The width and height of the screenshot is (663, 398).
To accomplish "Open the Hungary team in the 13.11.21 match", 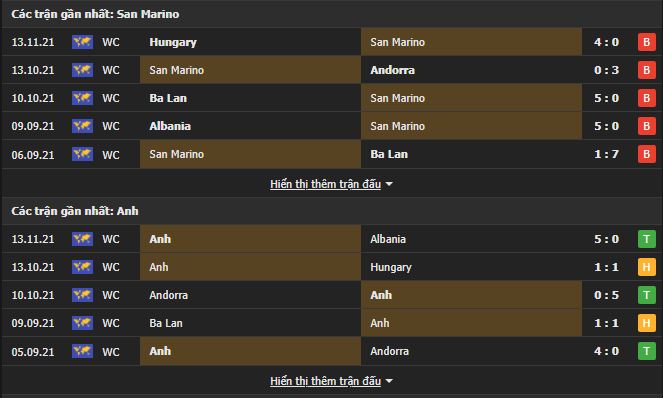I will 173,42.
